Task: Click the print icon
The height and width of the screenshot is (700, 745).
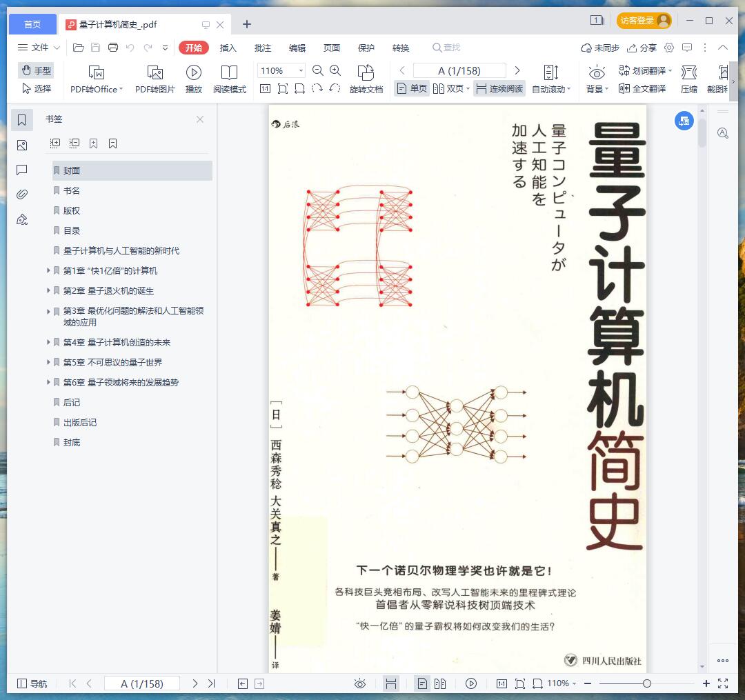Action: pos(113,48)
